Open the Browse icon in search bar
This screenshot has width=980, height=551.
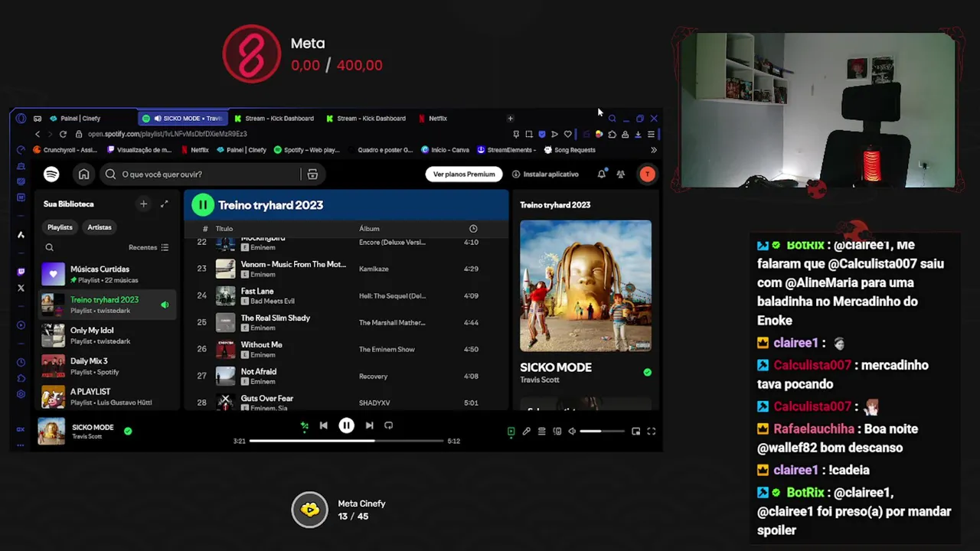coord(312,174)
